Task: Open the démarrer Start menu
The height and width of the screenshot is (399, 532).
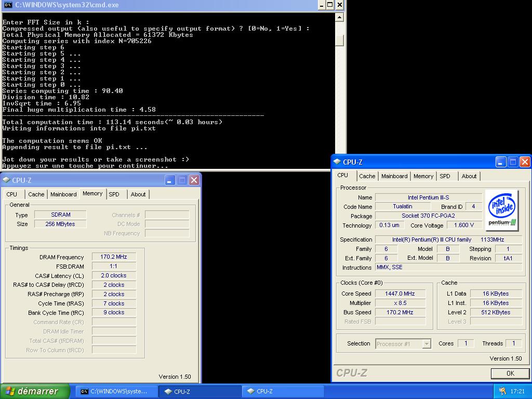Action: pyautogui.click(x=35, y=391)
